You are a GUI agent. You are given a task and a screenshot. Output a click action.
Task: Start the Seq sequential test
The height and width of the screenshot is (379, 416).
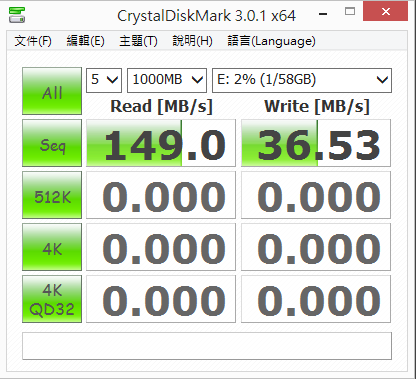coord(52,143)
